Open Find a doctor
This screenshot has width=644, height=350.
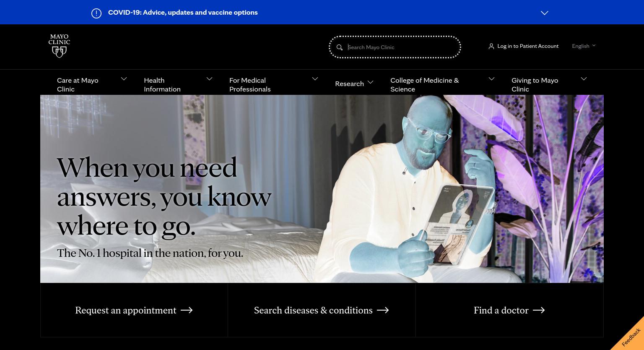[x=501, y=310]
